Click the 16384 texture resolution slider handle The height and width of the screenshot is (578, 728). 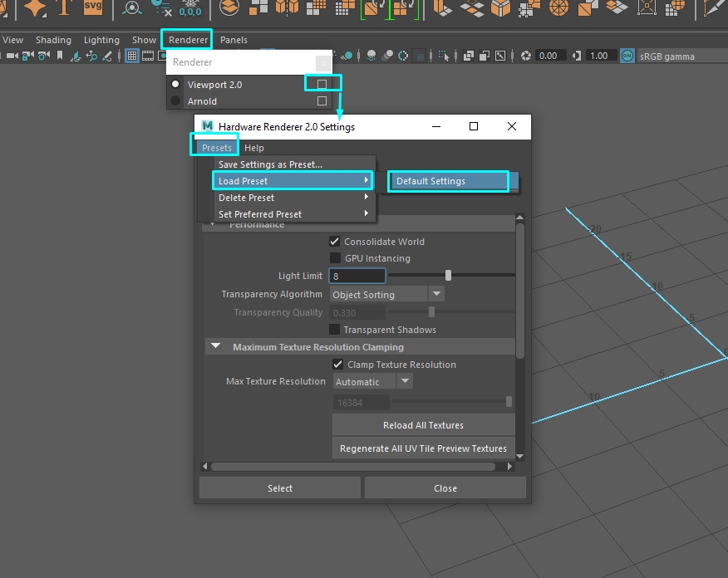pyautogui.click(x=509, y=401)
